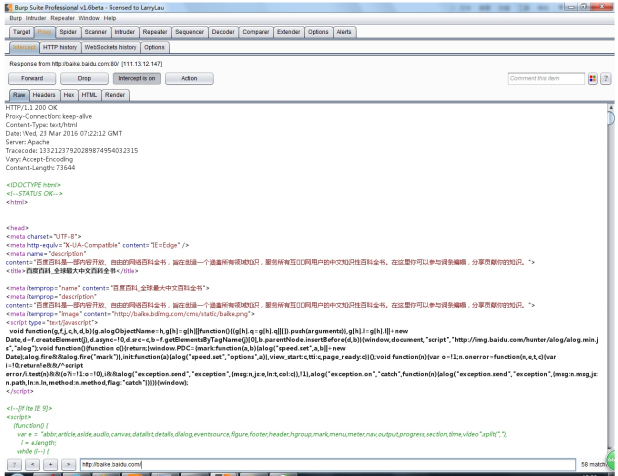Screen dimensions: 618x476
Task: Click the scrollbar up arrow in response pane
Action: point(611,107)
